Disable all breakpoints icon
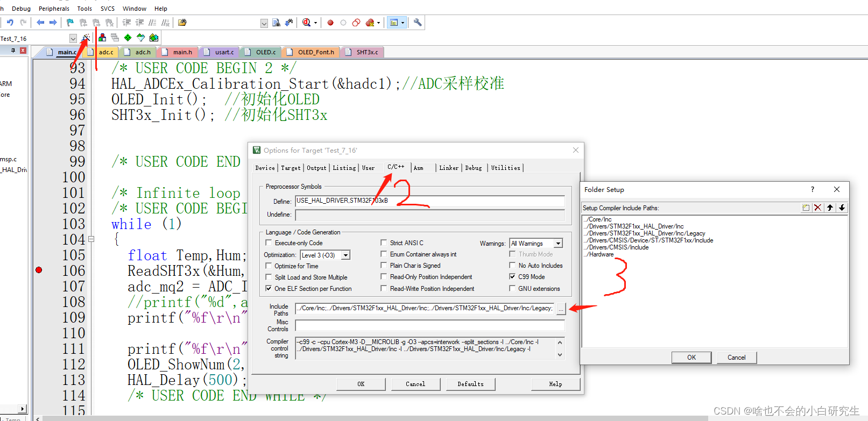The width and height of the screenshot is (868, 421). [356, 23]
